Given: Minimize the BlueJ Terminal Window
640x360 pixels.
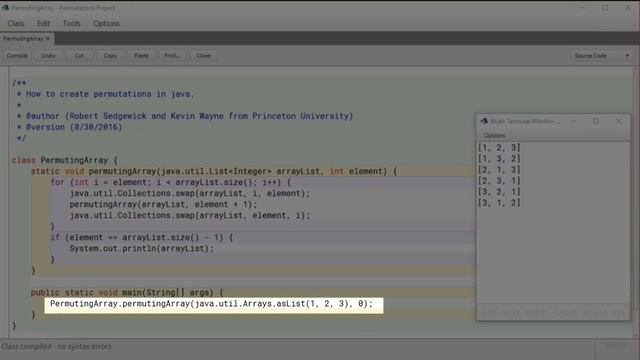Looking at the screenshot, I should tap(573, 121).
